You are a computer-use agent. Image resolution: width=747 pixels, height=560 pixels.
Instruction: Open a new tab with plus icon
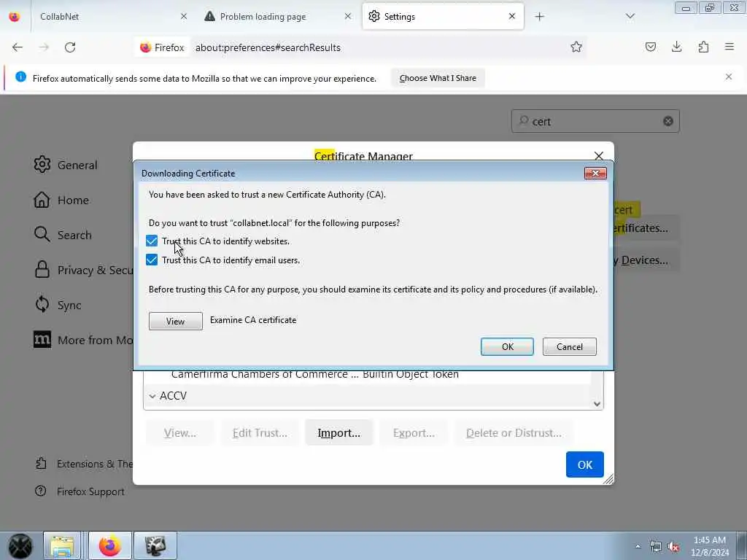(539, 17)
